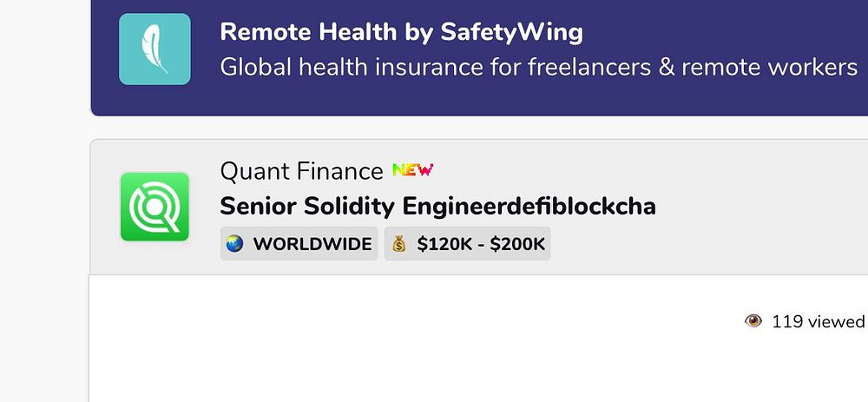Click the WORLDWIDE label text
Viewport: 868px width, 402px height.
[x=312, y=245]
